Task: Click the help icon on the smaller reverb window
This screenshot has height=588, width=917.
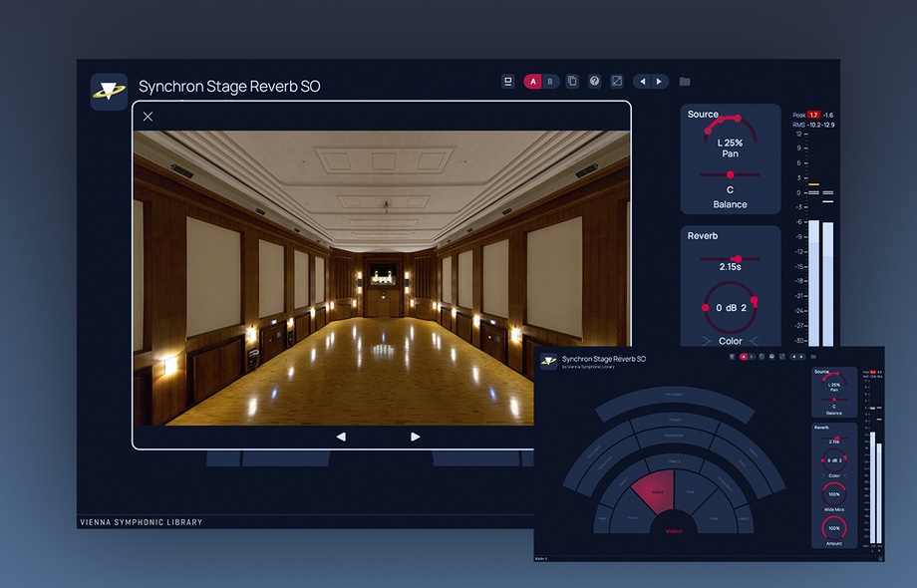Action: 771,356
